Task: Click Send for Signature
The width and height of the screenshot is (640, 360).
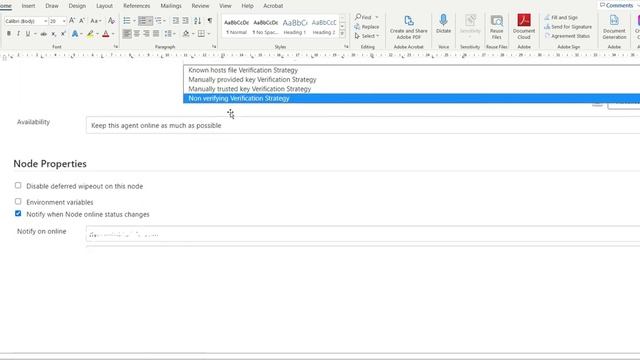Action: [x=568, y=27]
